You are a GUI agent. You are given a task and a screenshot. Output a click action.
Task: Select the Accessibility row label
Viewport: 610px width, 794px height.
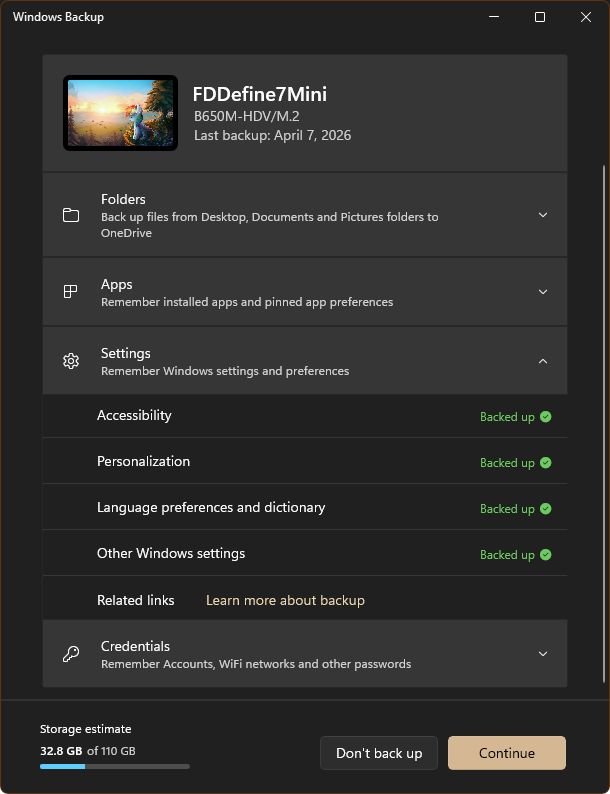(134, 416)
